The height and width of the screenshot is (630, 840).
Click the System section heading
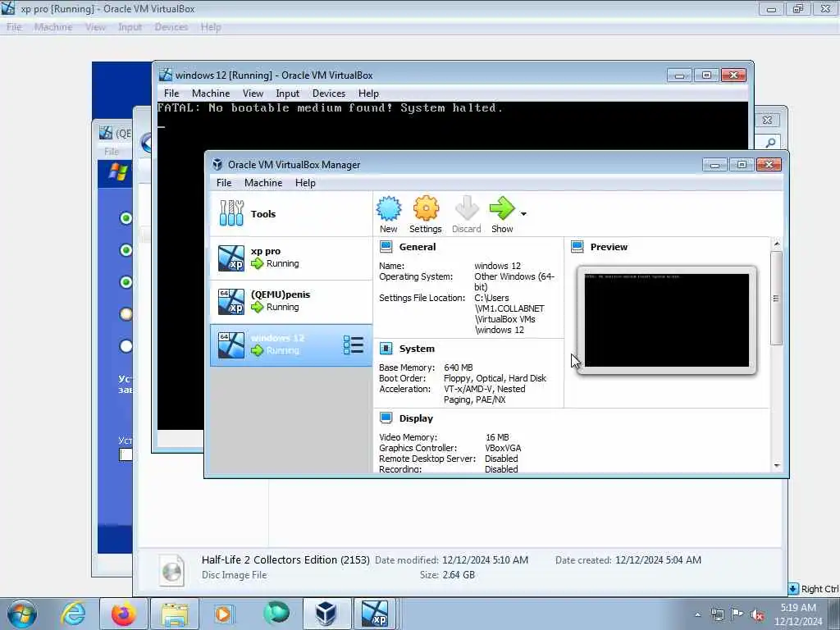pos(417,349)
